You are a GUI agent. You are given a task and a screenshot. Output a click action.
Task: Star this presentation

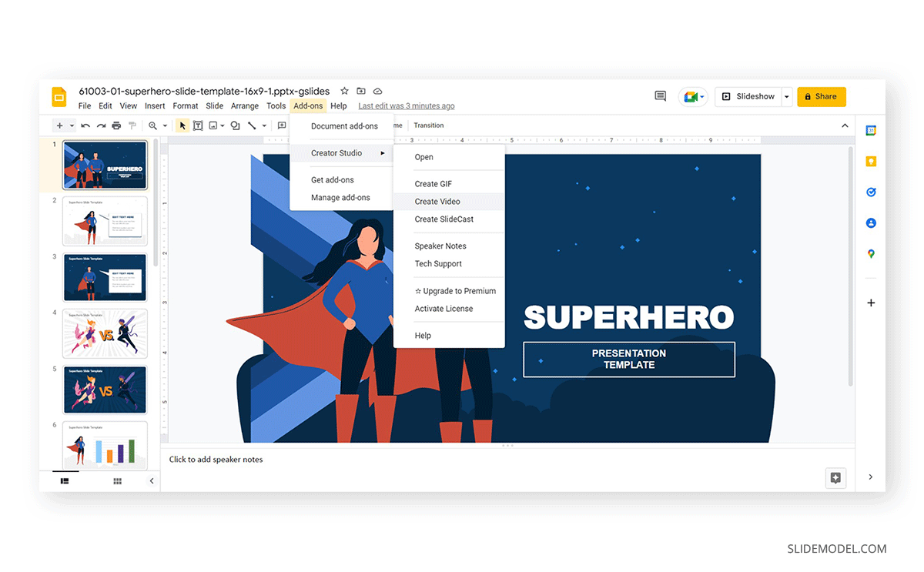click(x=344, y=91)
